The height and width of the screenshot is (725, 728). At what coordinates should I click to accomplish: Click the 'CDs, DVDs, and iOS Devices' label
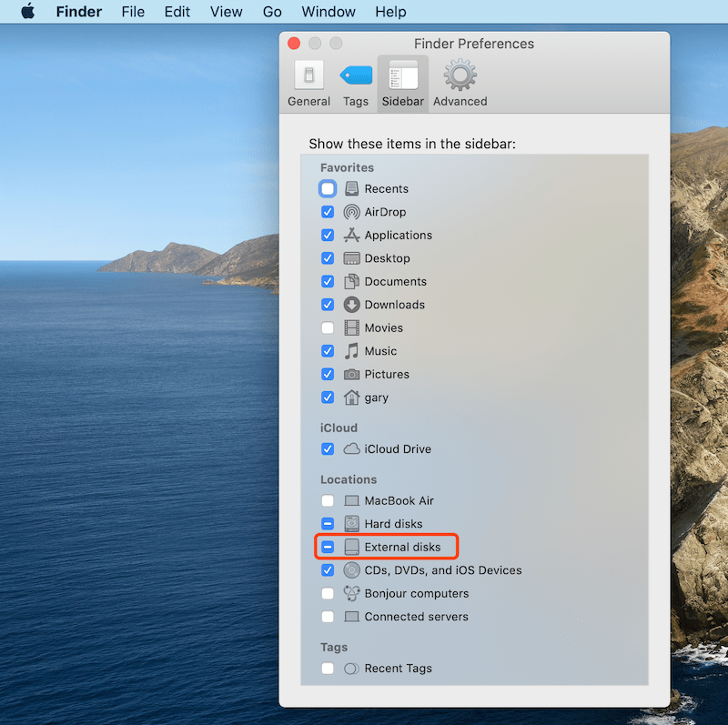point(443,570)
